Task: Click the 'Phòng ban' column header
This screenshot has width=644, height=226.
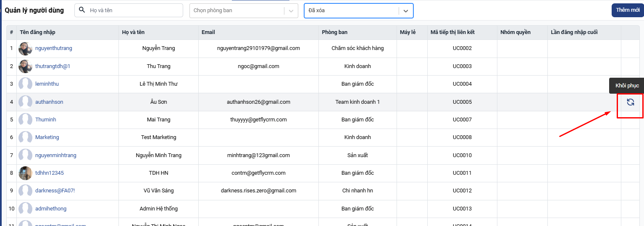Action: (334, 32)
